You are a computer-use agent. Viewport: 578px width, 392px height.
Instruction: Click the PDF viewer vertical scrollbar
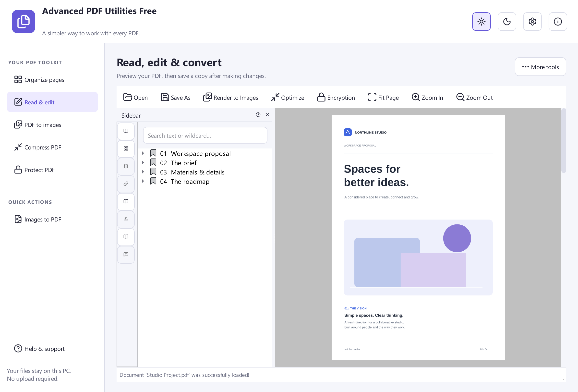(564, 141)
